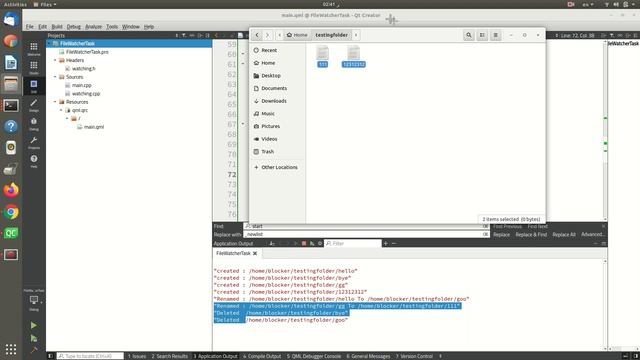Switch to Search Results pane
This screenshot has height=360, width=640.
click(x=170, y=356)
